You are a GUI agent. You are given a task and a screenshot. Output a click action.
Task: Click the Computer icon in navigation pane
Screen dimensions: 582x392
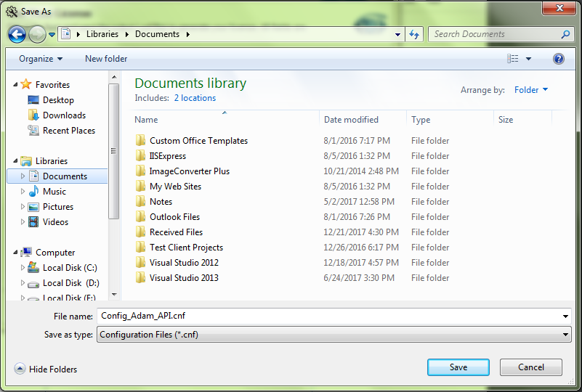pos(26,252)
